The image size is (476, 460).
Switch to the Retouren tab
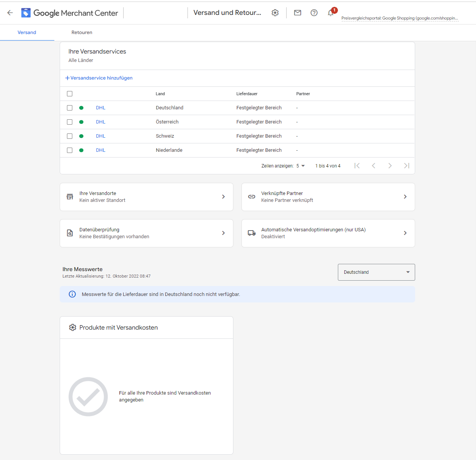tap(82, 33)
